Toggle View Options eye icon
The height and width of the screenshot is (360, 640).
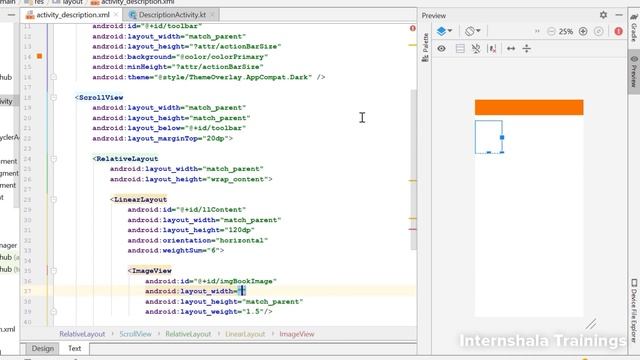(442, 49)
